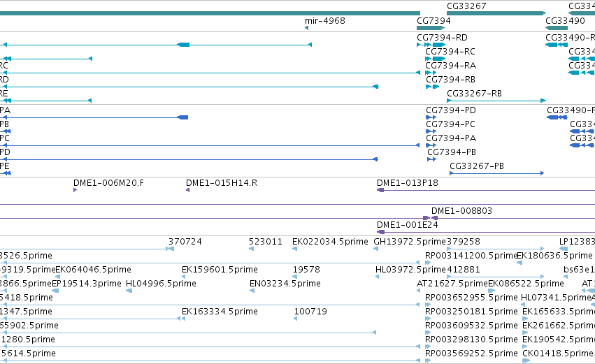Screen dimensions: 595x364
Task: Click EST label 523011
Action: point(265,242)
